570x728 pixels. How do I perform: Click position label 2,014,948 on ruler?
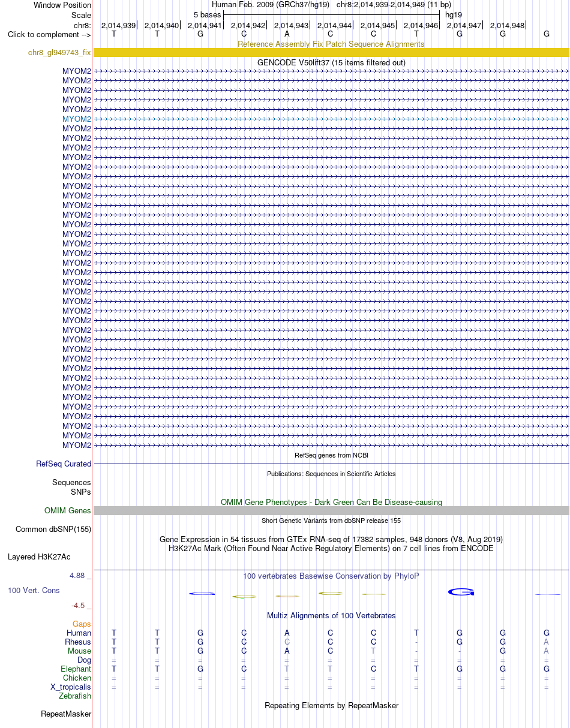507,25
